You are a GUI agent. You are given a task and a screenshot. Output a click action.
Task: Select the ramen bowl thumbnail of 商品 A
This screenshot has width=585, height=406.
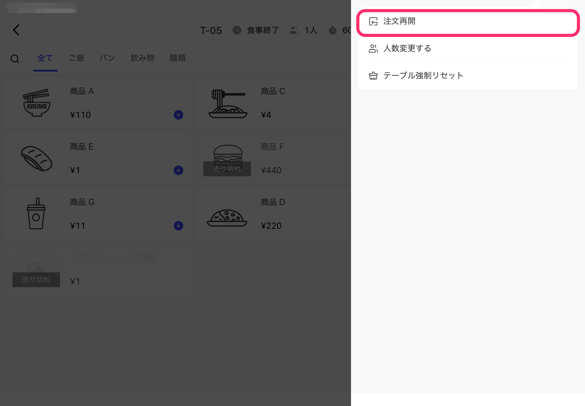click(x=36, y=103)
